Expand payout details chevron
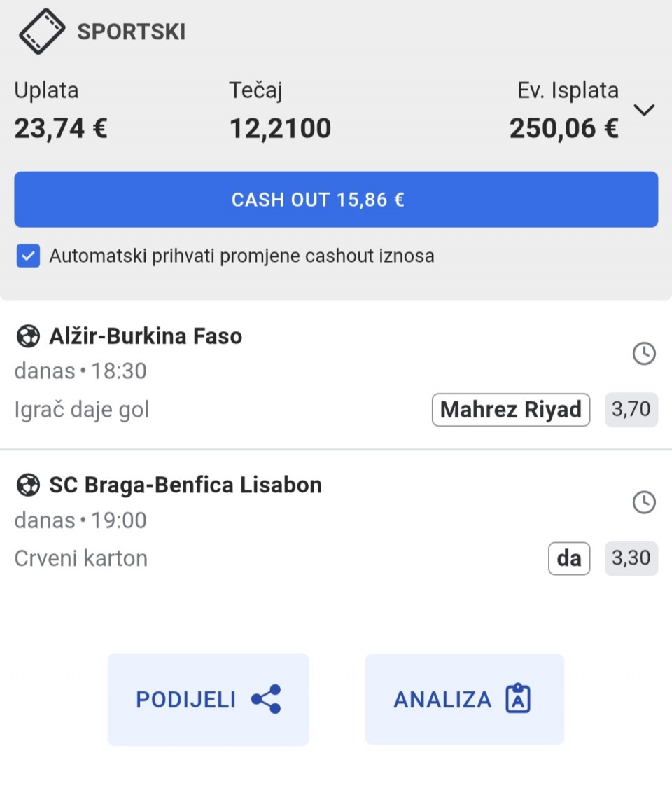Image resolution: width=672 pixels, height=788 pixels. pos(644,110)
